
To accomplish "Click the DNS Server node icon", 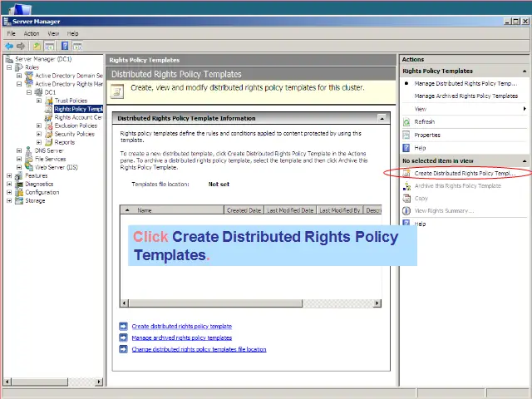I will click(29, 150).
